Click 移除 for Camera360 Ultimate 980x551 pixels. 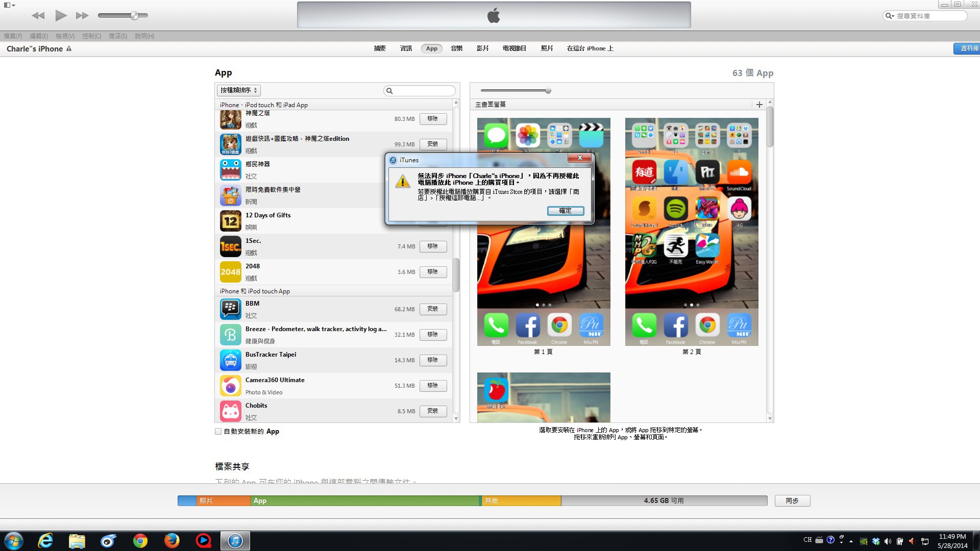point(433,386)
